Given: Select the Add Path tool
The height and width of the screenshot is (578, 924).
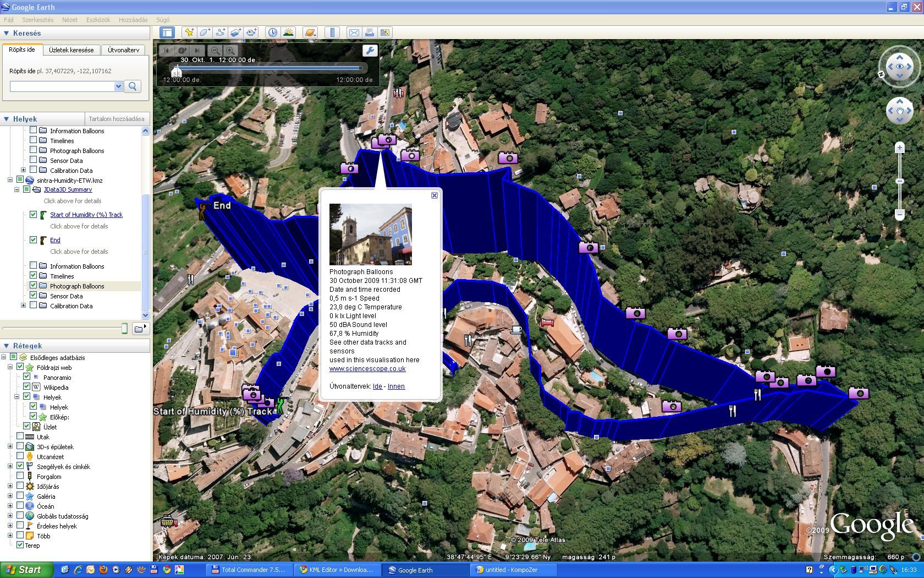Looking at the screenshot, I should tap(221, 32).
